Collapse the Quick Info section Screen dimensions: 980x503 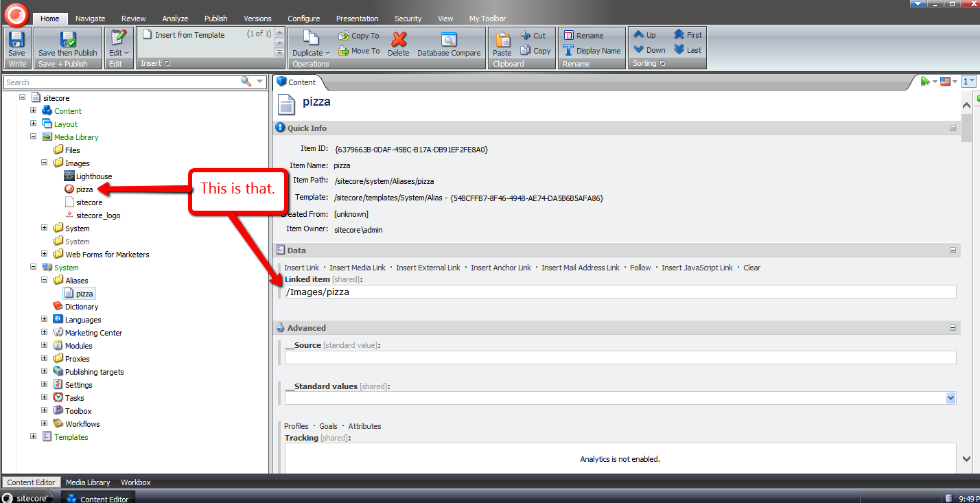[x=953, y=128]
